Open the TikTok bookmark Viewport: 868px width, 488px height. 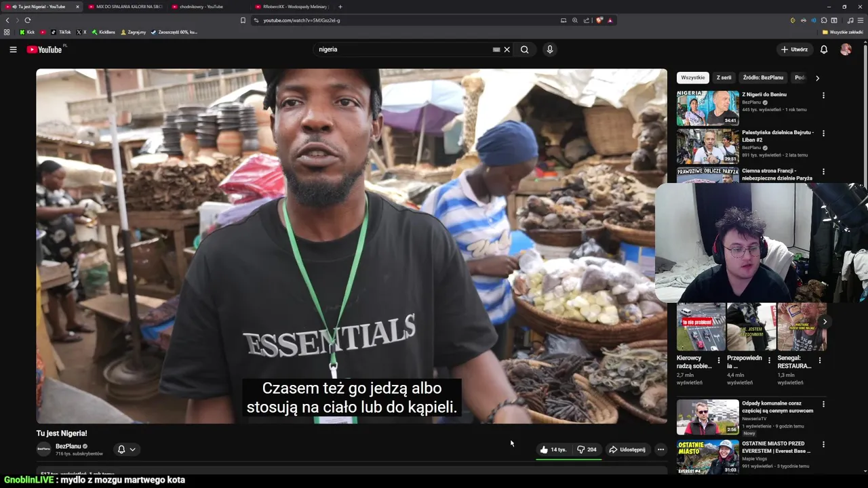[60, 32]
